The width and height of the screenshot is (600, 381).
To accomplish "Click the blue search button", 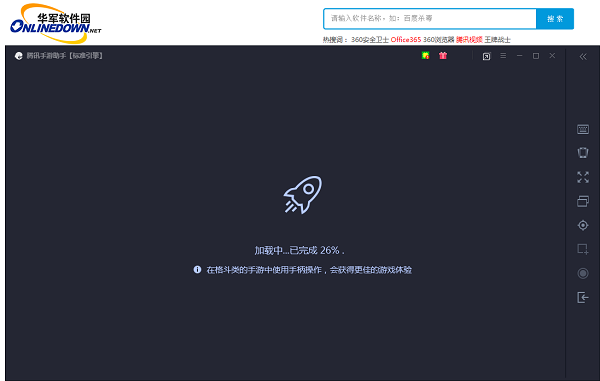I will click(x=555, y=18).
